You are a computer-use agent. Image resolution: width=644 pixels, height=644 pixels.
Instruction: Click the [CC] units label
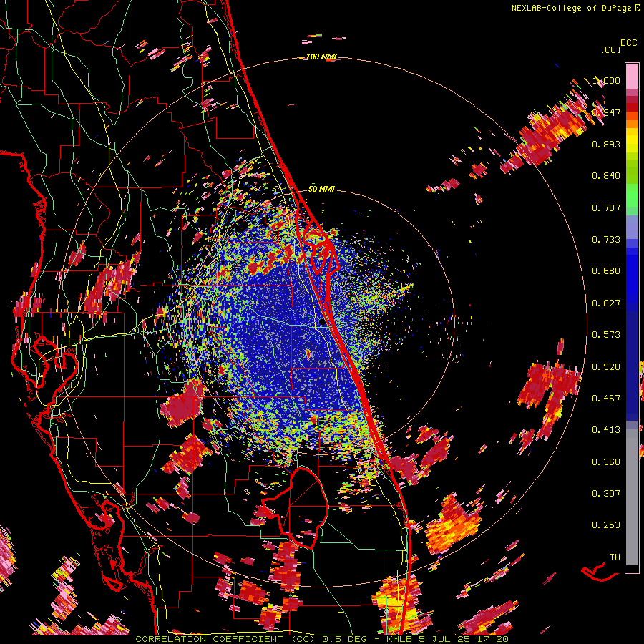click(x=611, y=49)
